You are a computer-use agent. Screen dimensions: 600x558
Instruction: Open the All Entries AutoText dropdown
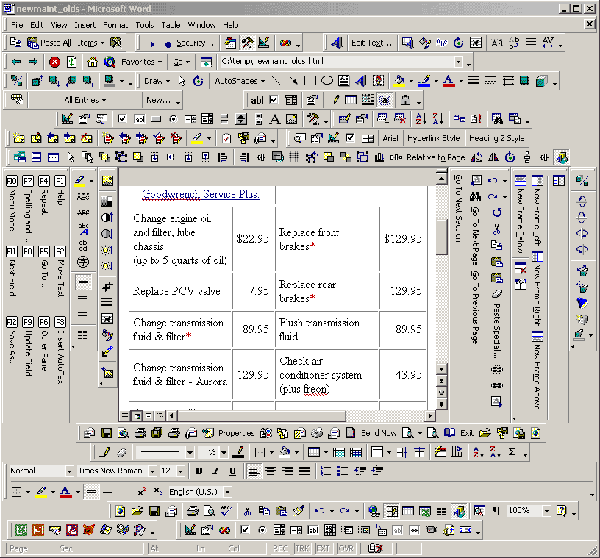pos(85,100)
